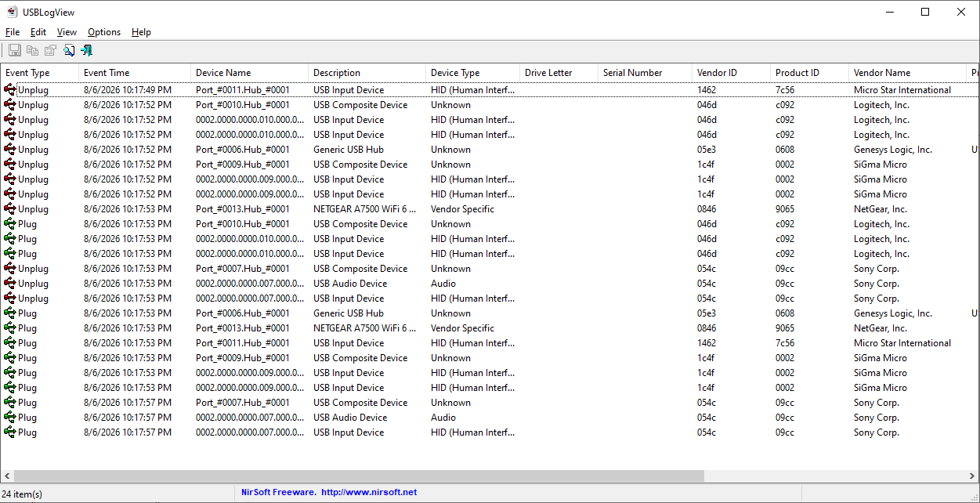Open the View menu
The image size is (980, 503).
[67, 32]
